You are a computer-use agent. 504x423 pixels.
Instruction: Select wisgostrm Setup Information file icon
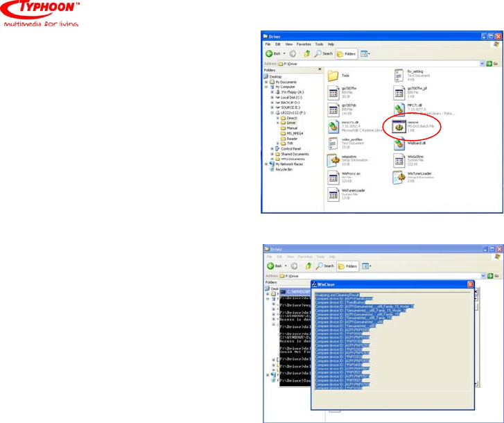[333, 160]
